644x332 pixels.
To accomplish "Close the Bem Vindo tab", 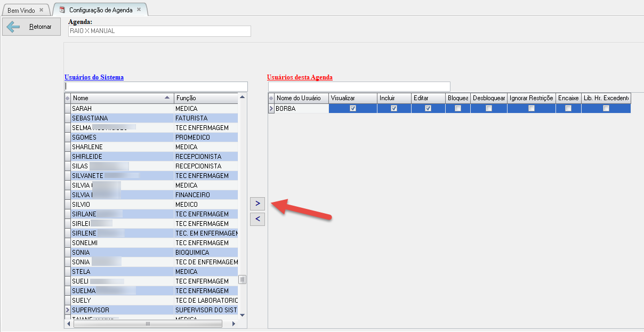I will 42,10.
